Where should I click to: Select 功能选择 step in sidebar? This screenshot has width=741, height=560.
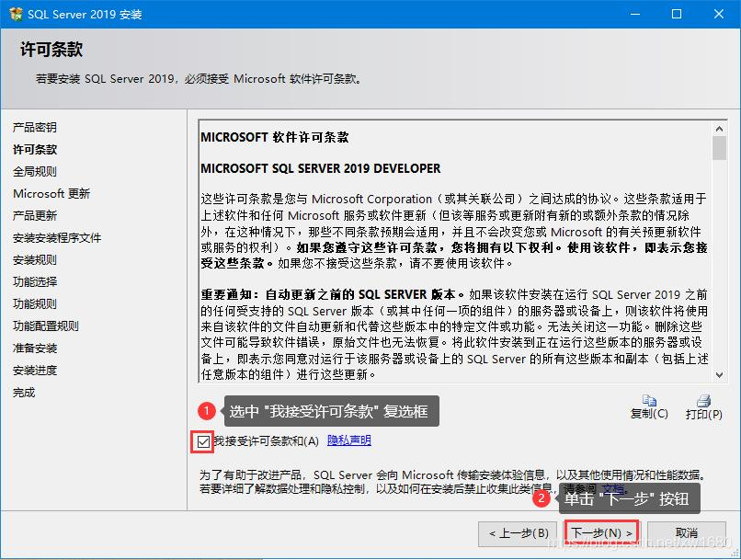(x=35, y=281)
